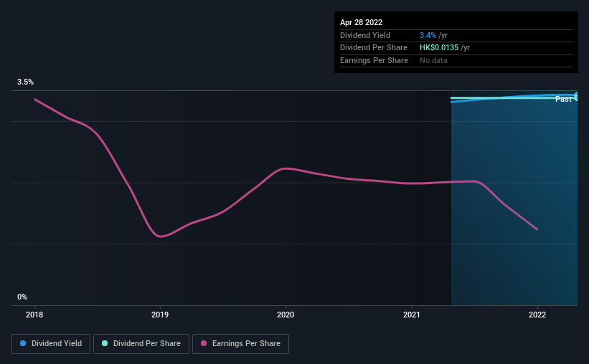Image resolution: width=589 pixels, height=364 pixels.
Task: Toggle the Earnings Per Share legend series
Action: 240,344
